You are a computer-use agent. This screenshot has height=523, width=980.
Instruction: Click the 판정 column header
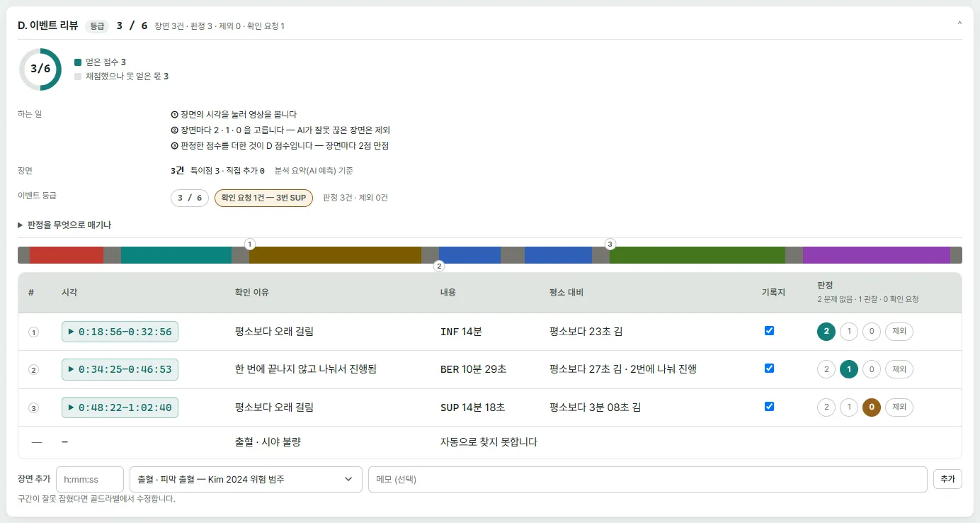[x=826, y=286]
